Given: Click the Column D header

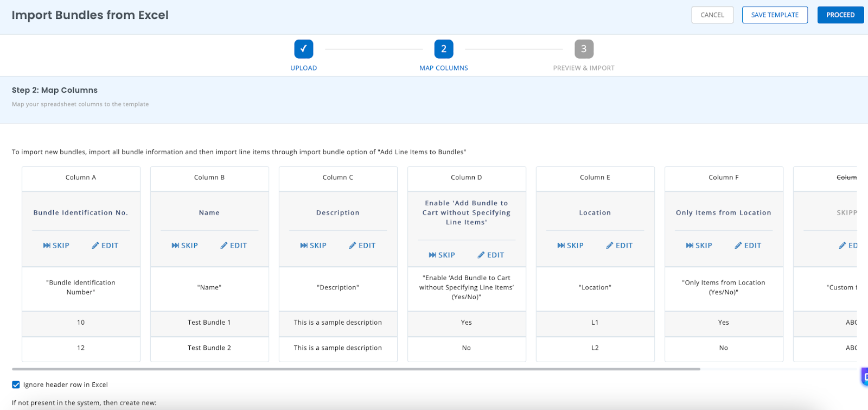Looking at the screenshot, I should pyautogui.click(x=467, y=178).
